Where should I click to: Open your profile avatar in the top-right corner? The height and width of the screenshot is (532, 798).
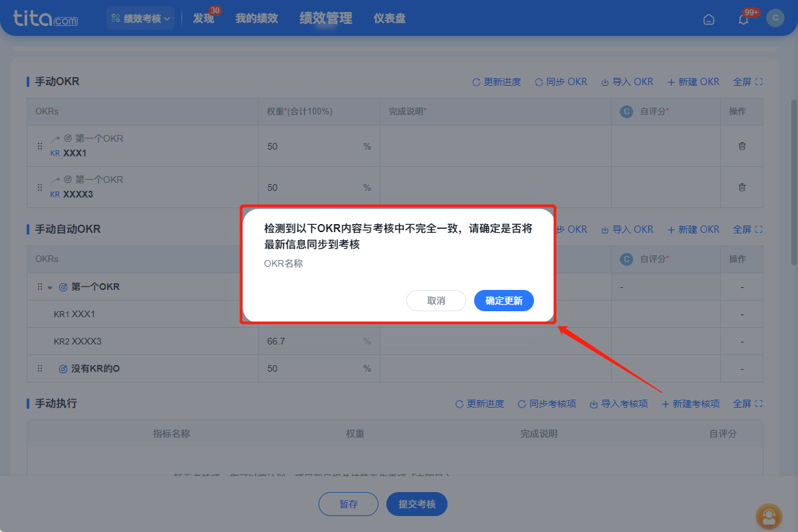(775, 18)
